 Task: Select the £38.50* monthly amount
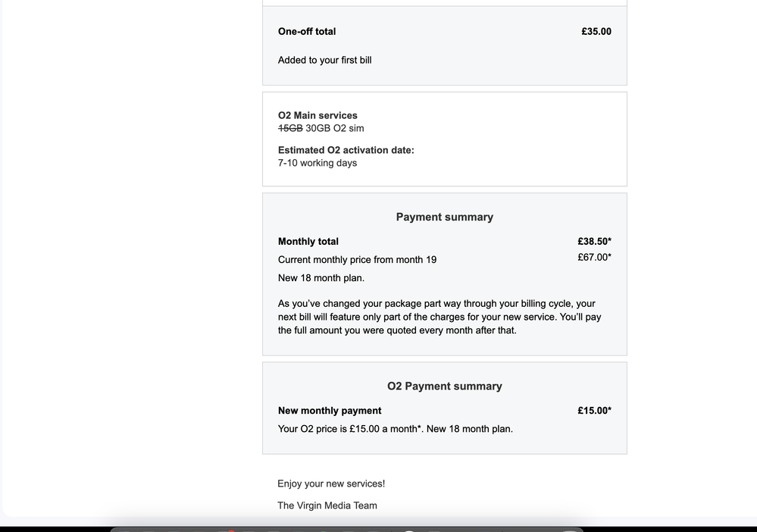click(x=594, y=242)
